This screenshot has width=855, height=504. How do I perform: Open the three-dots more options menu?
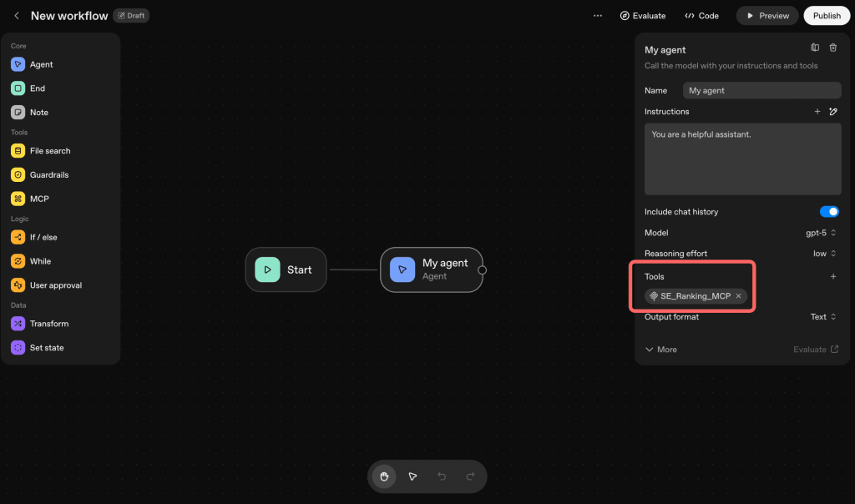tap(597, 16)
